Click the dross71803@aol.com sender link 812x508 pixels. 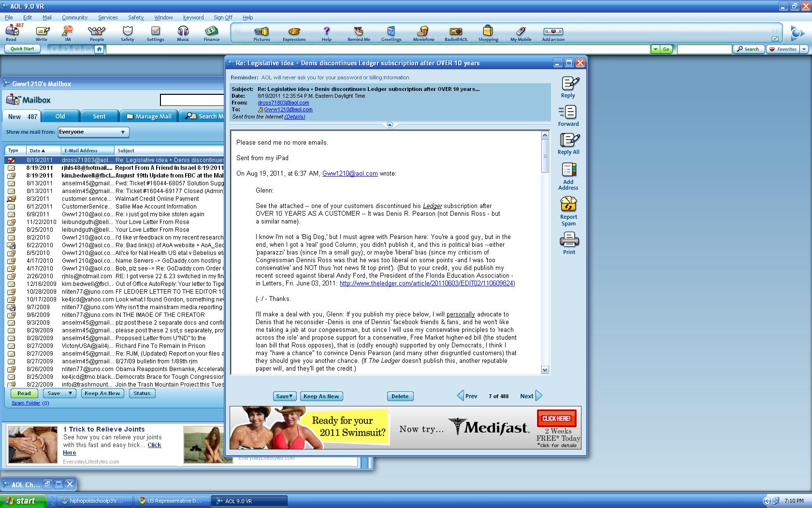pyautogui.click(x=283, y=103)
